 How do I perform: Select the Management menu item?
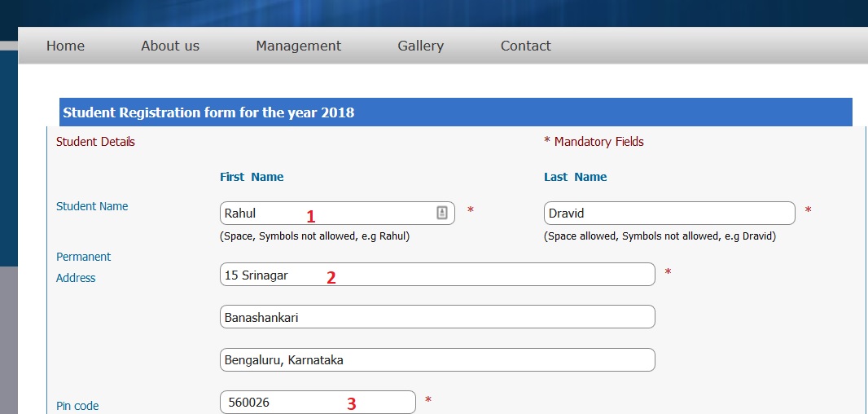(298, 46)
